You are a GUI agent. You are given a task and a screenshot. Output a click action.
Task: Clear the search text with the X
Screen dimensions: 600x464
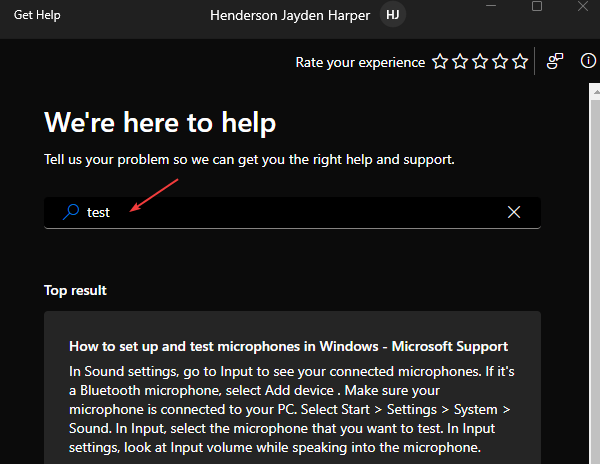pos(514,212)
